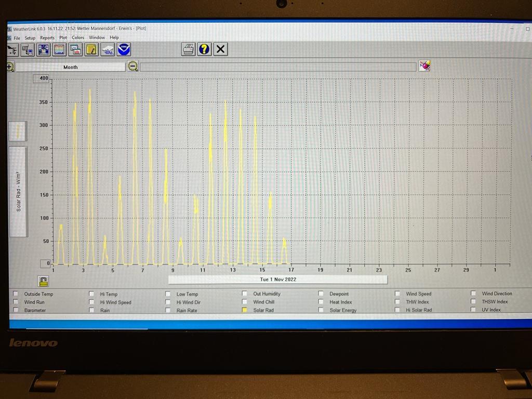Open the plot graph toolbar icon
The width and height of the screenshot is (532, 399).
coord(59,49)
